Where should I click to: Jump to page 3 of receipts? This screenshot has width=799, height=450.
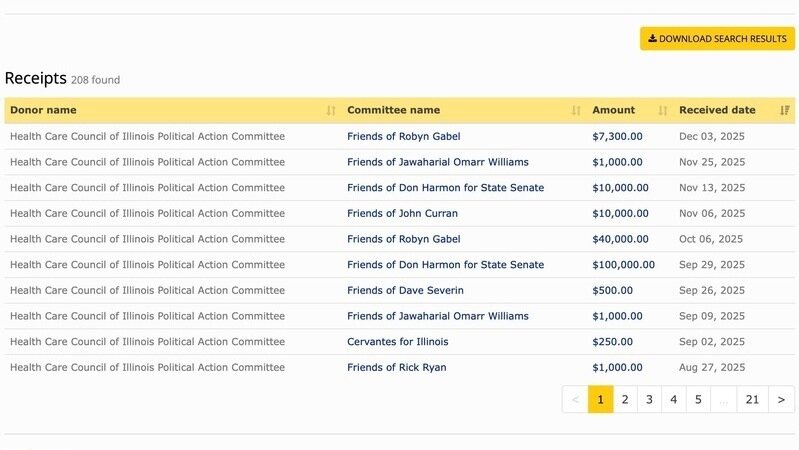point(649,400)
